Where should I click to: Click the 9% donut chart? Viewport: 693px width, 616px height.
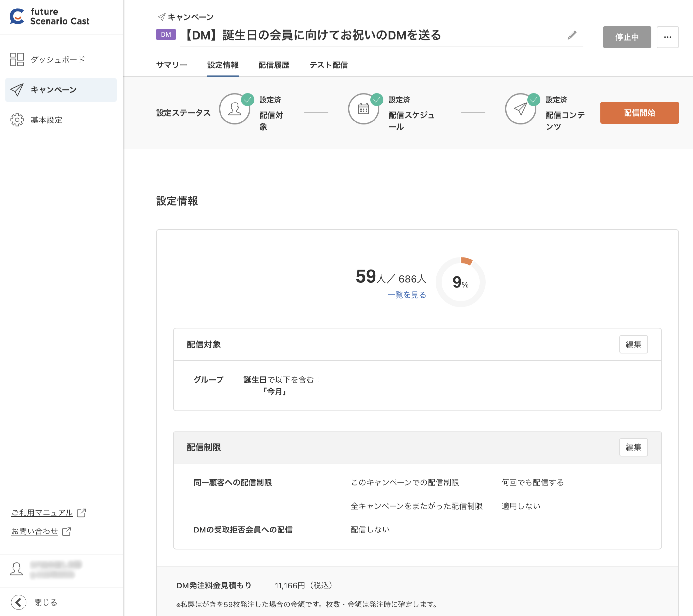[x=460, y=282]
